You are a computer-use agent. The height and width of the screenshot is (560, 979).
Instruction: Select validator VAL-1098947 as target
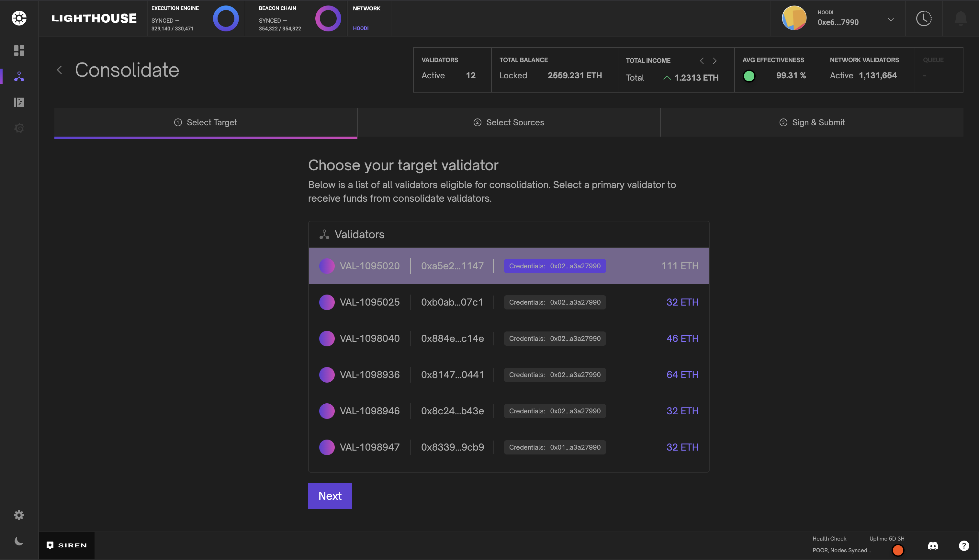(x=509, y=447)
